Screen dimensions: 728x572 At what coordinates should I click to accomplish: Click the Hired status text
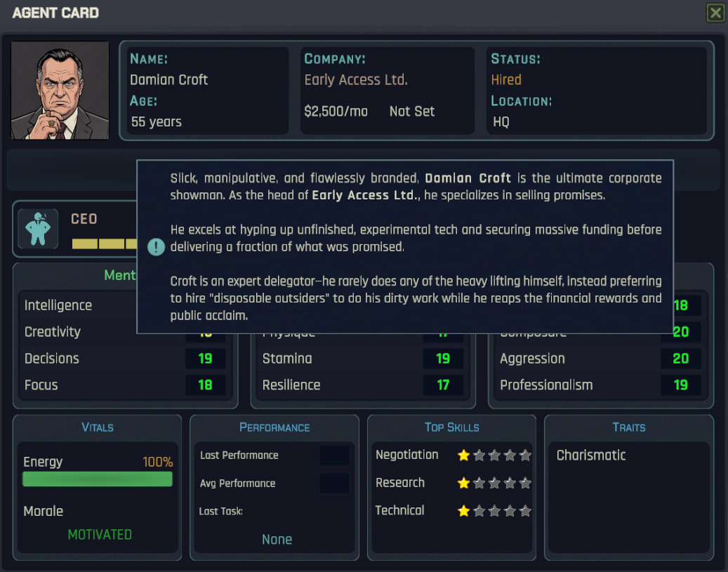coord(506,80)
